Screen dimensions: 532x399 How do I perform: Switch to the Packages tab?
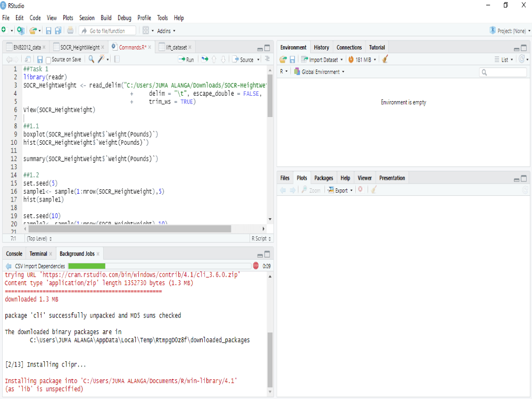323,178
